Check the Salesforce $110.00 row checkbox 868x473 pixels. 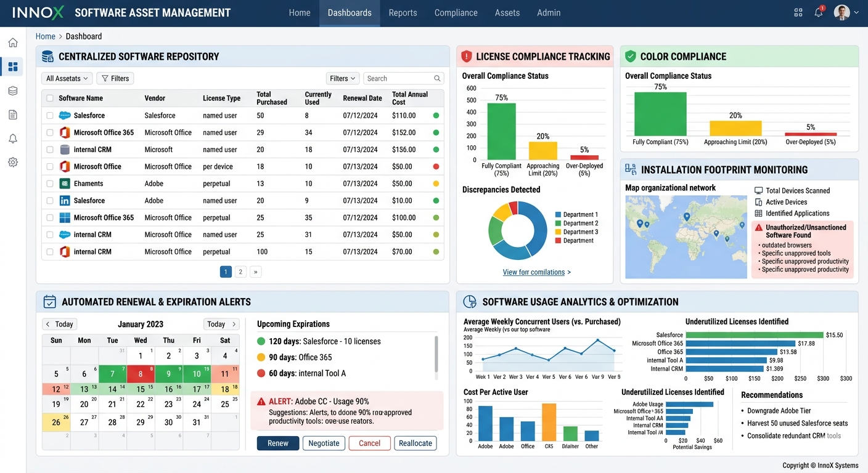pos(50,115)
